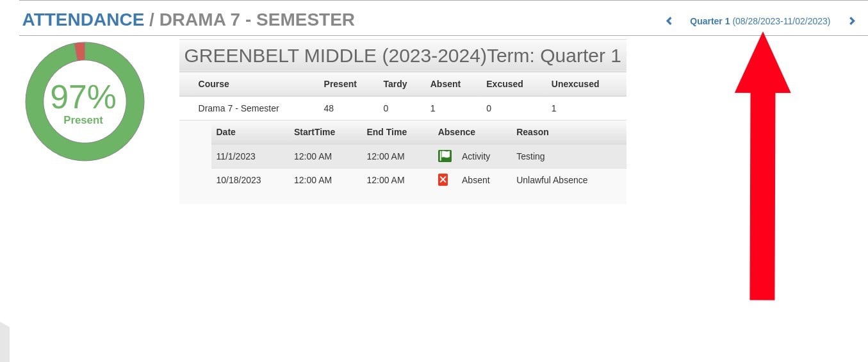
Task: Click the ATTENDANCE breadcrumb link
Action: (x=83, y=20)
